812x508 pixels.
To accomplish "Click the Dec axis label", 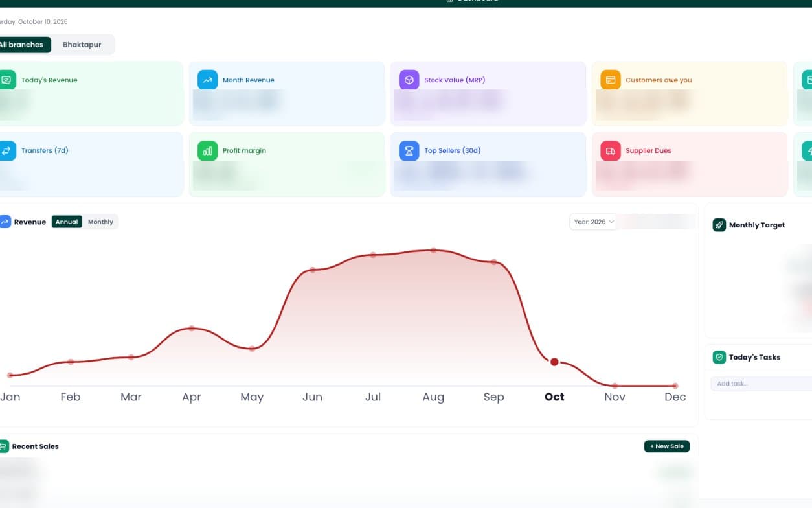I will (675, 397).
